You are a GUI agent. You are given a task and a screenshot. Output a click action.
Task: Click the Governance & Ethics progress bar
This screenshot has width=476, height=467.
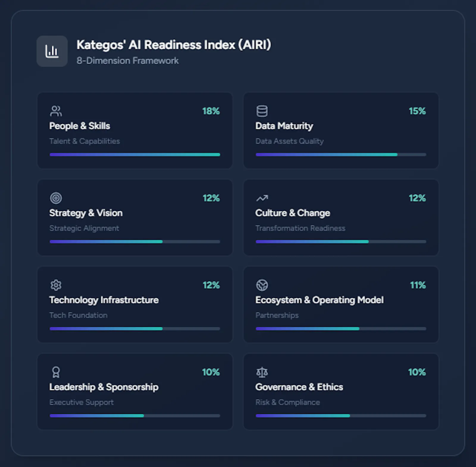(341, 416)
